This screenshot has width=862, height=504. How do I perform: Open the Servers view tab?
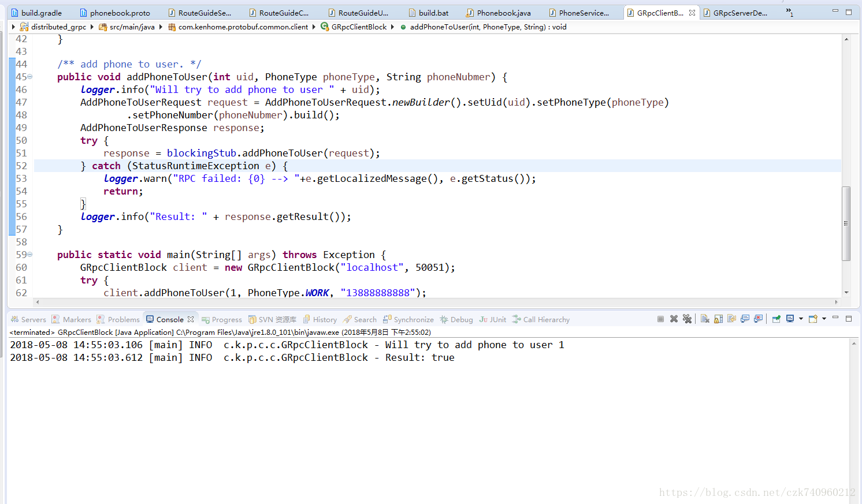click(x=28, y=319)
